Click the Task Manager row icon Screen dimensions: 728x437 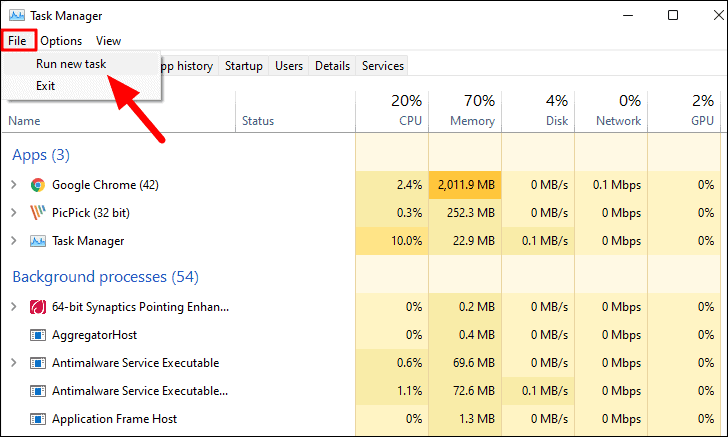[38, 241]
